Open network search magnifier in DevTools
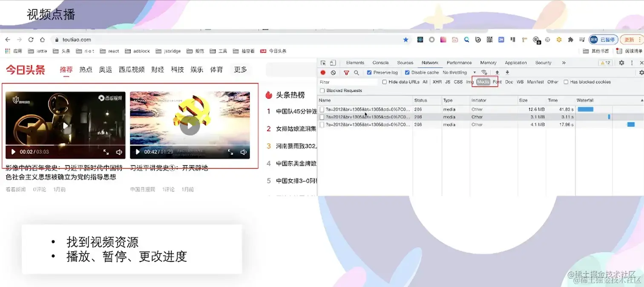Screen dimensions: 644x287 tap(356, 72)
